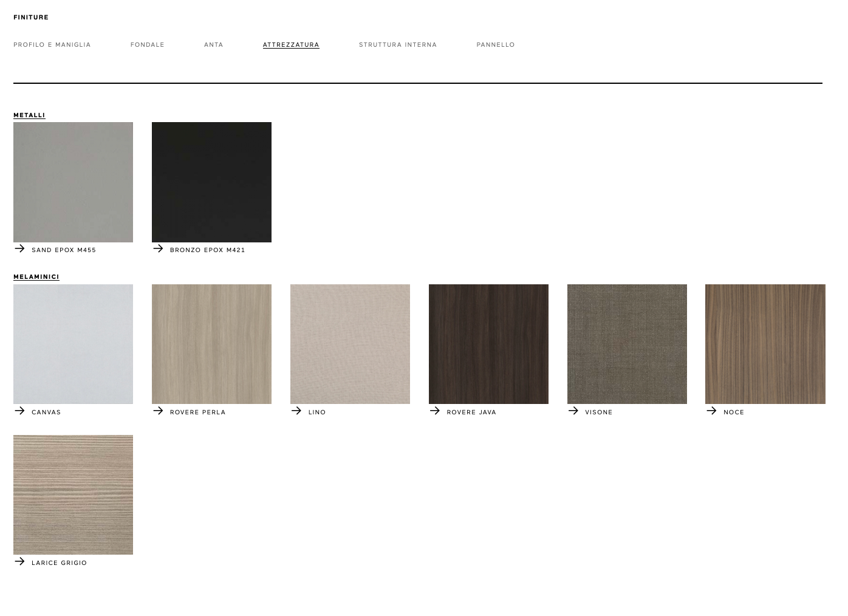
Task: Click the arrow icon beside Bronzo Epox M421
Action: coord(158,248)
